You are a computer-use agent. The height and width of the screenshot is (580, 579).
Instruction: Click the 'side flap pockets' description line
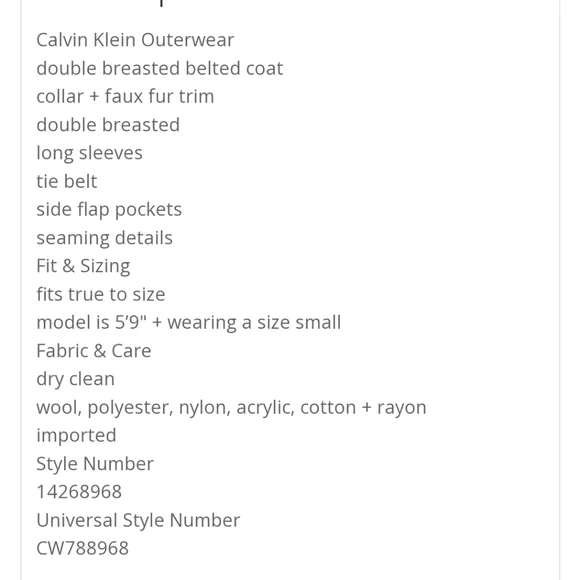click(x=109, y=210)
